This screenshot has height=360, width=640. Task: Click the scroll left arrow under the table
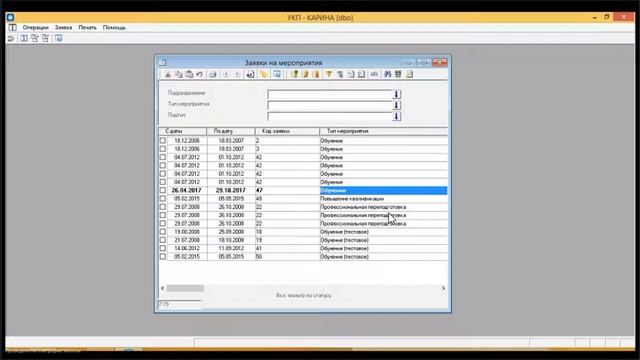[162, 288]
